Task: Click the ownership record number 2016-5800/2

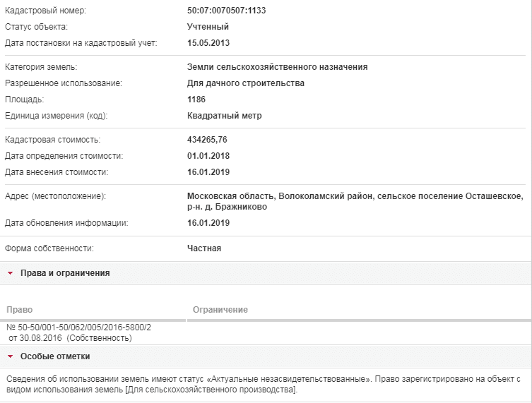Action: [x=78, y=327]
